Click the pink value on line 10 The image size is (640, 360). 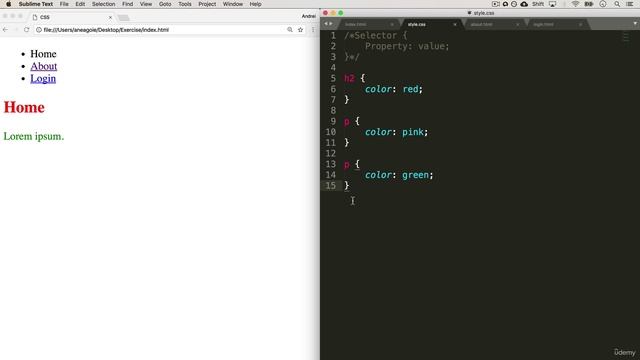point(413,132)
